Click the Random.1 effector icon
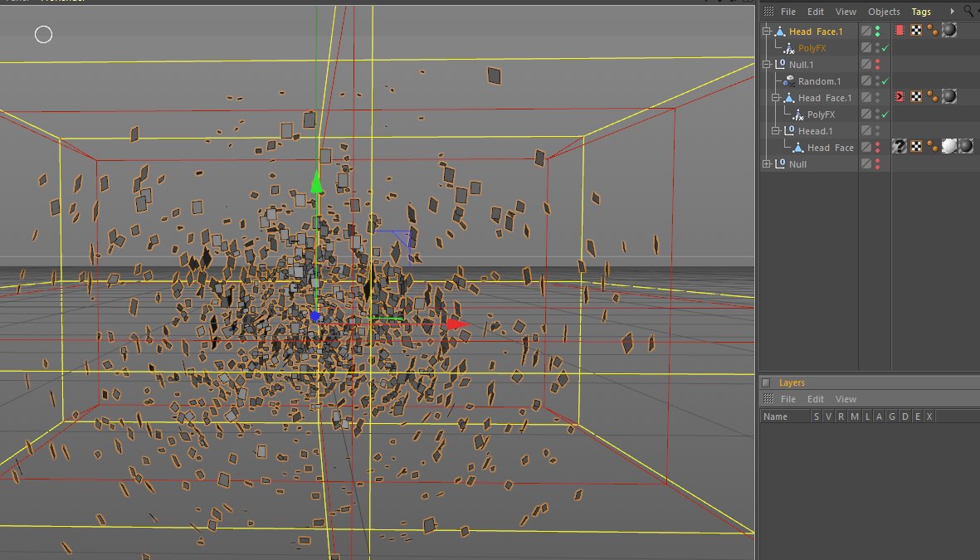The width and height of the screenshot is (980, 560). (789, 81)
